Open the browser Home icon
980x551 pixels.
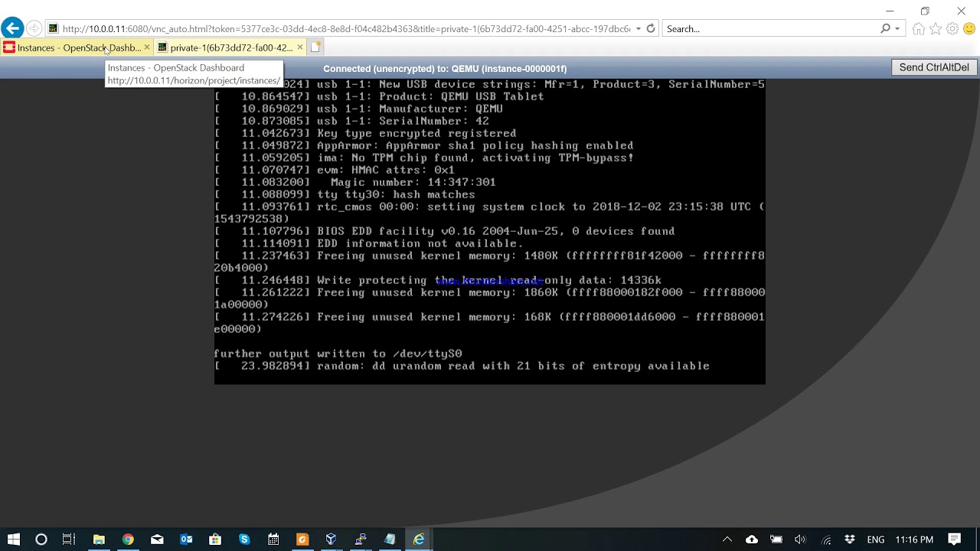[x=919, y=29]
